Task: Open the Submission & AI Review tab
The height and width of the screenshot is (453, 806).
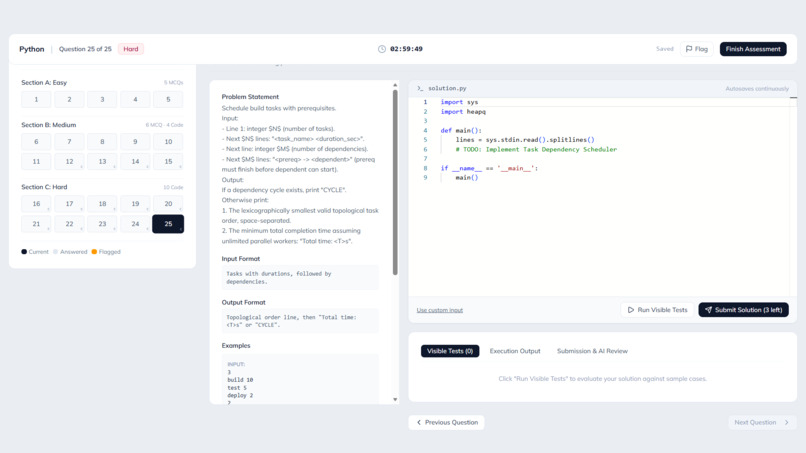Action: pyautogui.click(x=592, y=351)
